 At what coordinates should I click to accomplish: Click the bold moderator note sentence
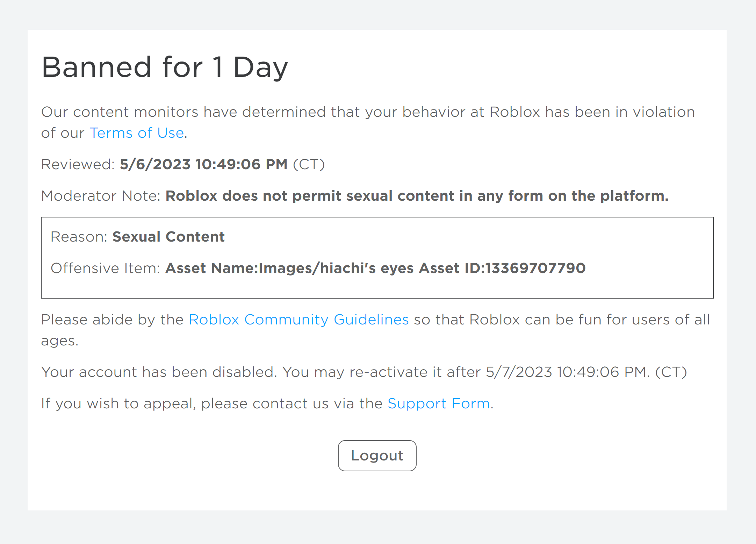tap(417, 196)
